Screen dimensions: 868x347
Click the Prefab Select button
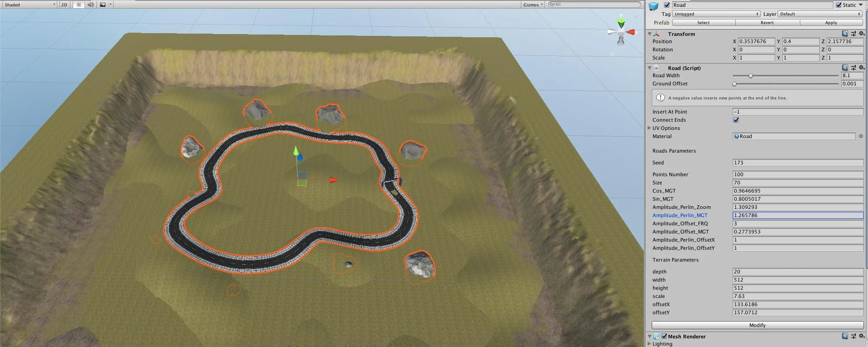(703, 23)
